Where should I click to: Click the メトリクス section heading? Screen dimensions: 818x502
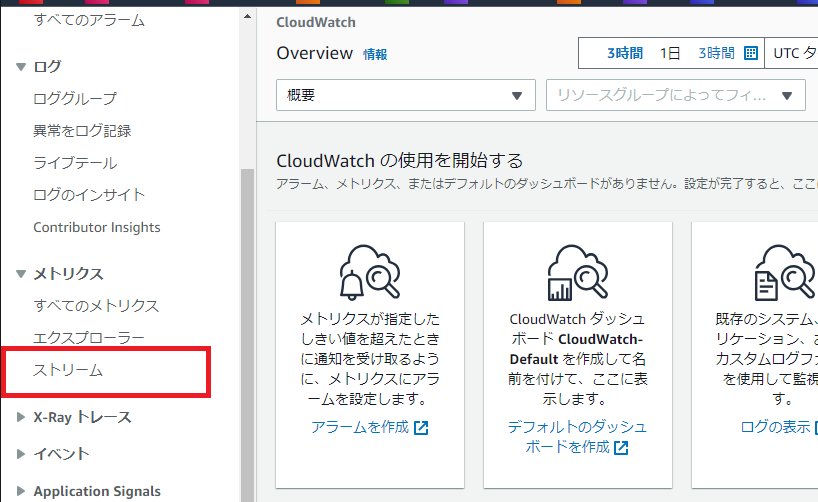pyautogui.click(x=68, y=273)
